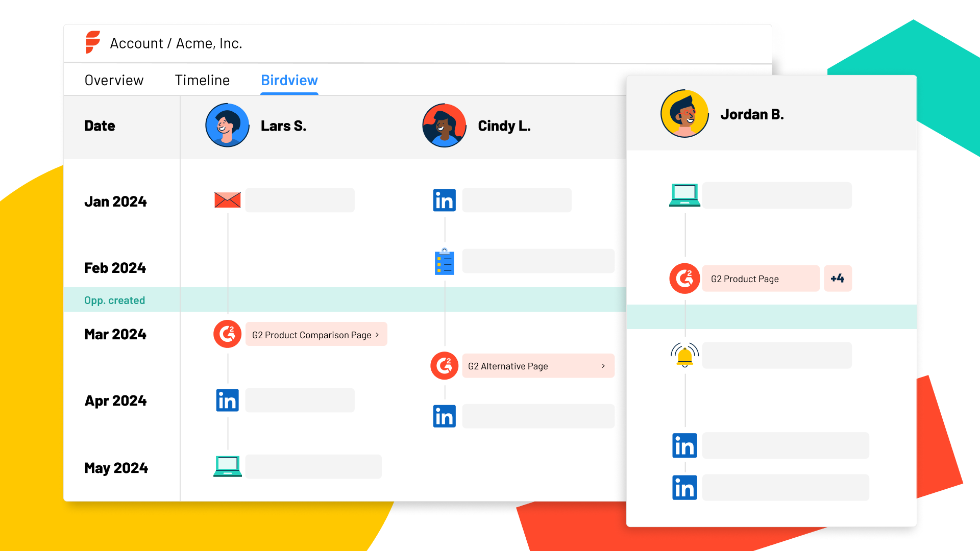Screen dimensions: 980x551
Task: Click G2 icon beside G2 Product Page
Action: click(684, 279)
